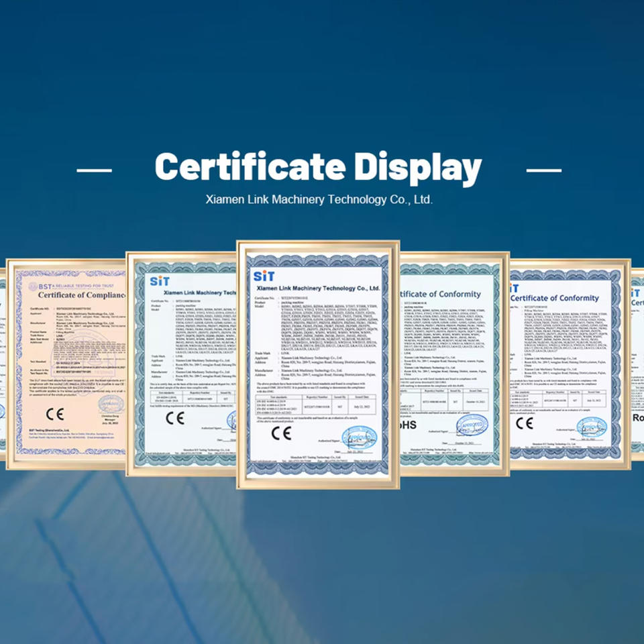Screen dimensions: 644x644
Task: Open the framed Certificate of Conformity to the right of the RoHS certificate
Action: (570, 364)
